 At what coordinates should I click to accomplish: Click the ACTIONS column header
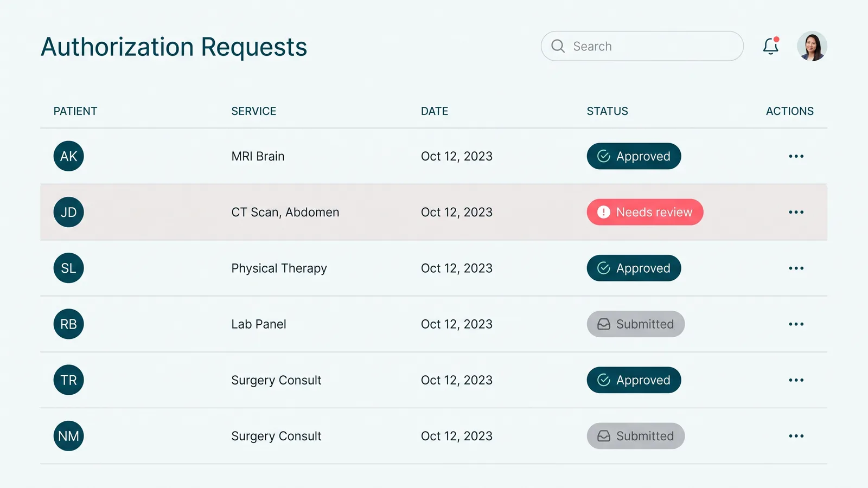pyautogui.click(x=790, y=111)
